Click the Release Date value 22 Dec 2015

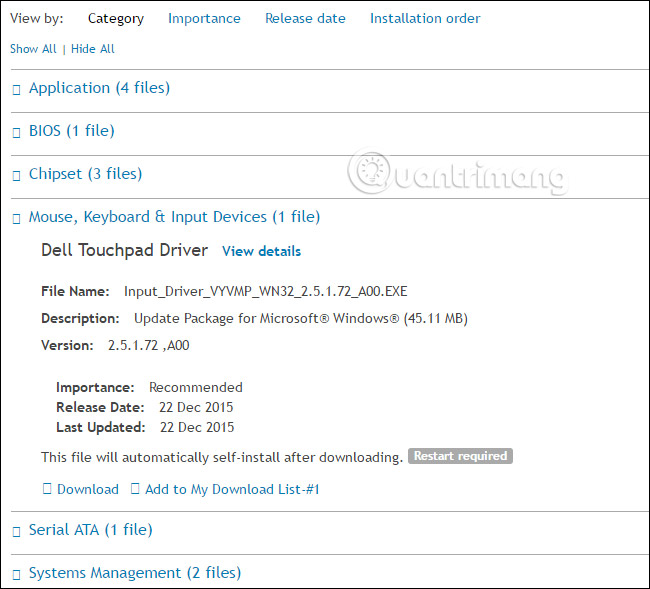click(196, 407)
